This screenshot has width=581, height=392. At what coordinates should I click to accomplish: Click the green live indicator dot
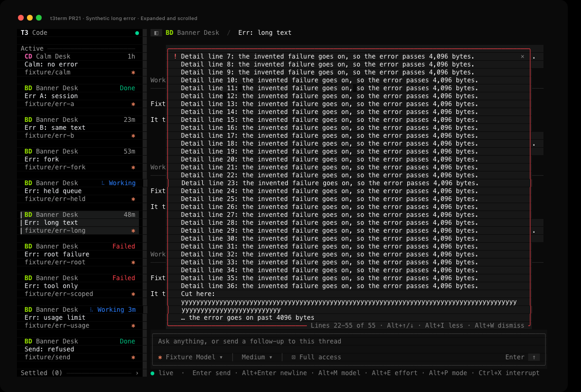coord(153,373)
